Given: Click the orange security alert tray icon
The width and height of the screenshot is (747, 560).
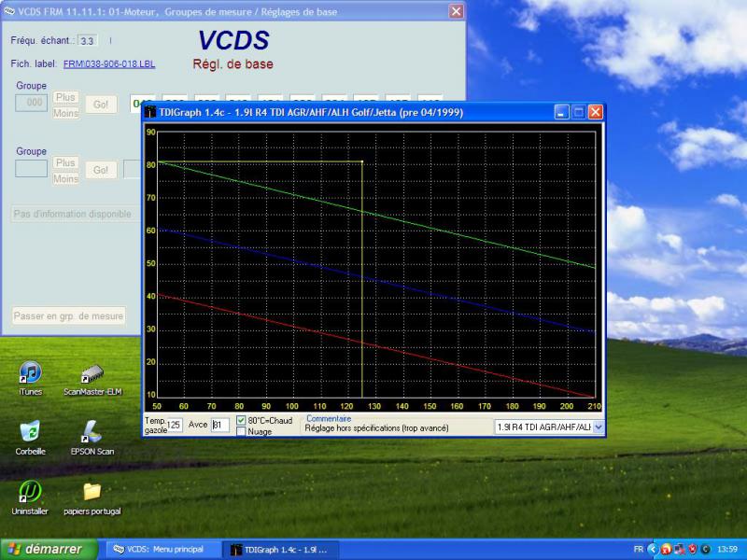Looking at the screenshot, I should [x=666, y=550].
